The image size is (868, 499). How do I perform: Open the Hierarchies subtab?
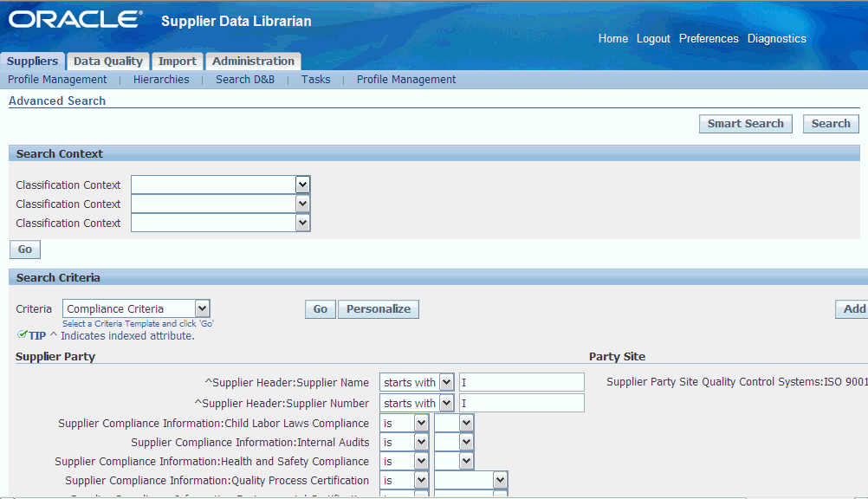pos(161,80)
